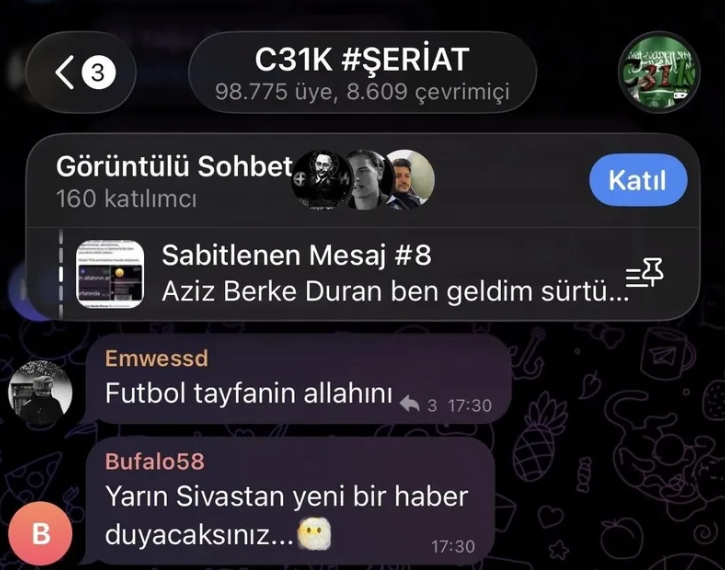Open the C31K group avatar
725x570 pixels.
(x=659, y=72)
